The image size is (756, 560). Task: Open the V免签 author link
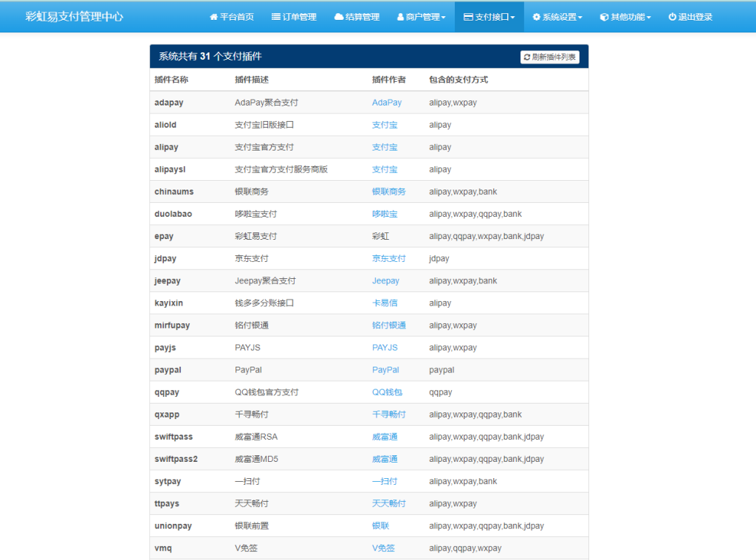[383, 547]
